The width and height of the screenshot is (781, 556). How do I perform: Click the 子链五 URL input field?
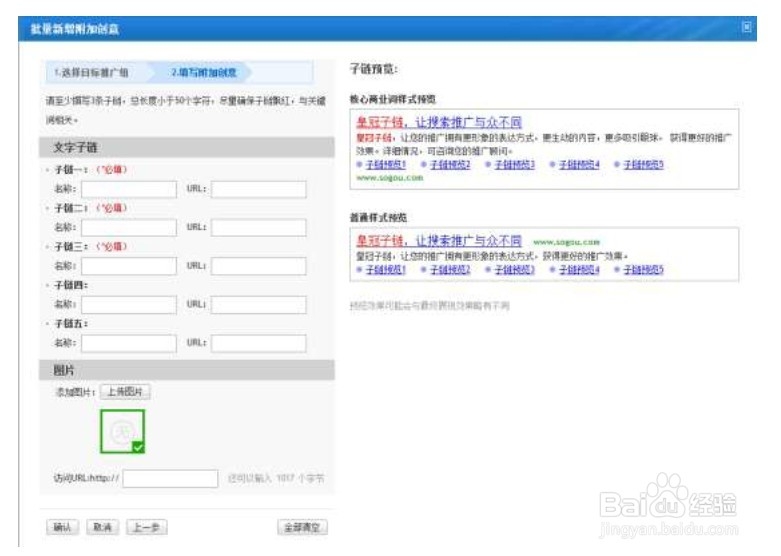coord(259,343)
